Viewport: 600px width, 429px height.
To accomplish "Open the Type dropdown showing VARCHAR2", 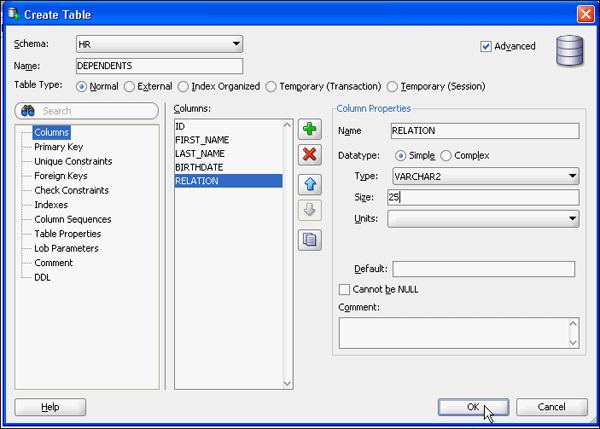I will pos(486,176).
